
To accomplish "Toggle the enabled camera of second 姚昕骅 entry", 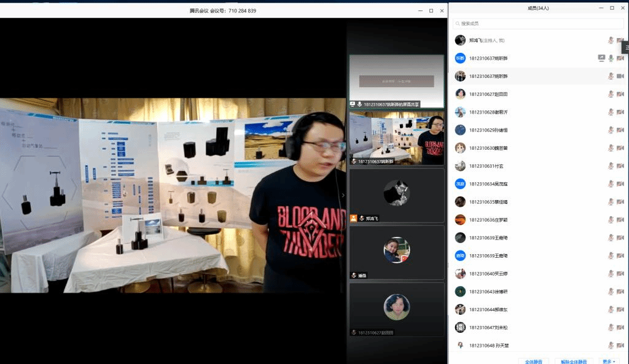I will (620, 76).
